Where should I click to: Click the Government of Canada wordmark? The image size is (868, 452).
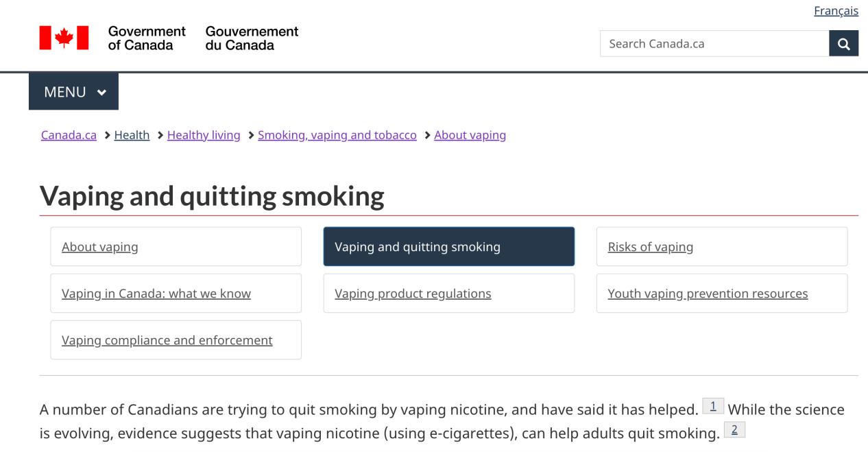(x=203, y=38)
